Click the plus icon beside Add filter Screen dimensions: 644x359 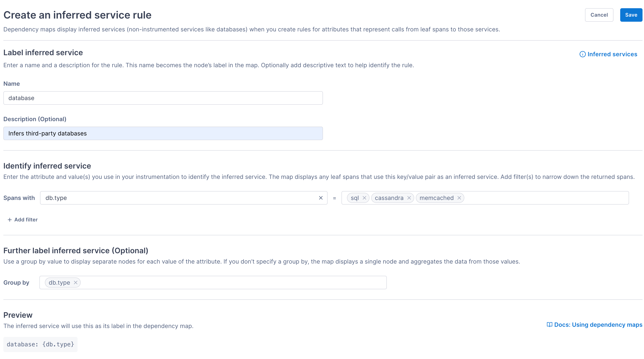tap(9, 220)
